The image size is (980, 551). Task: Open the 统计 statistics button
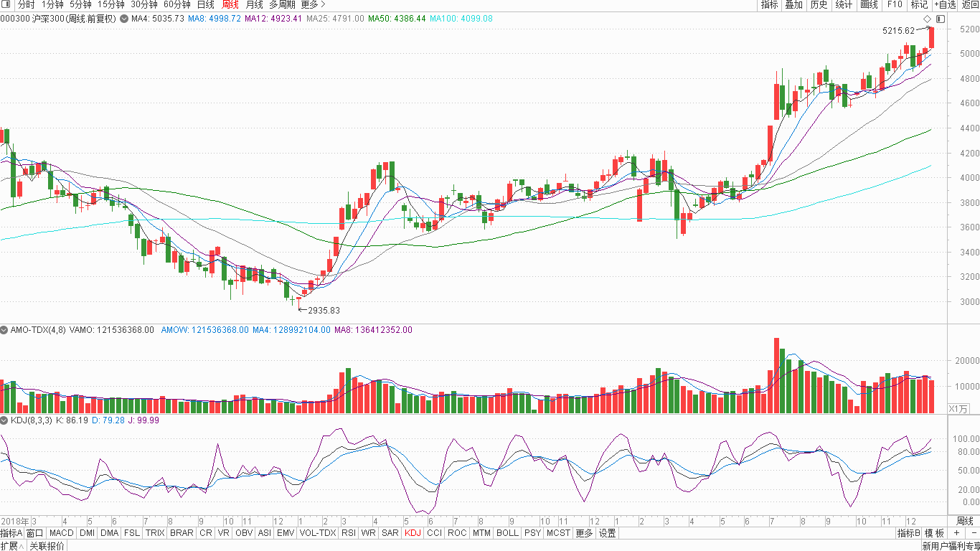844,4
